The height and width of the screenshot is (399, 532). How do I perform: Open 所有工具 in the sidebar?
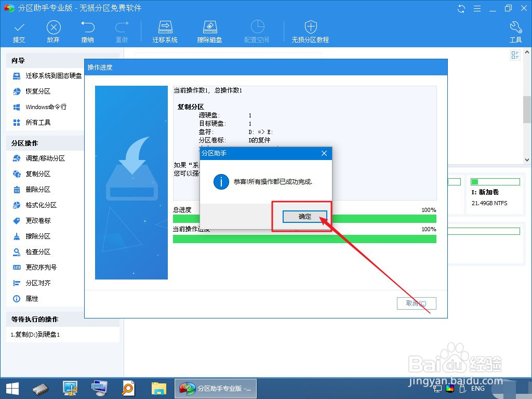coord(32,123)
